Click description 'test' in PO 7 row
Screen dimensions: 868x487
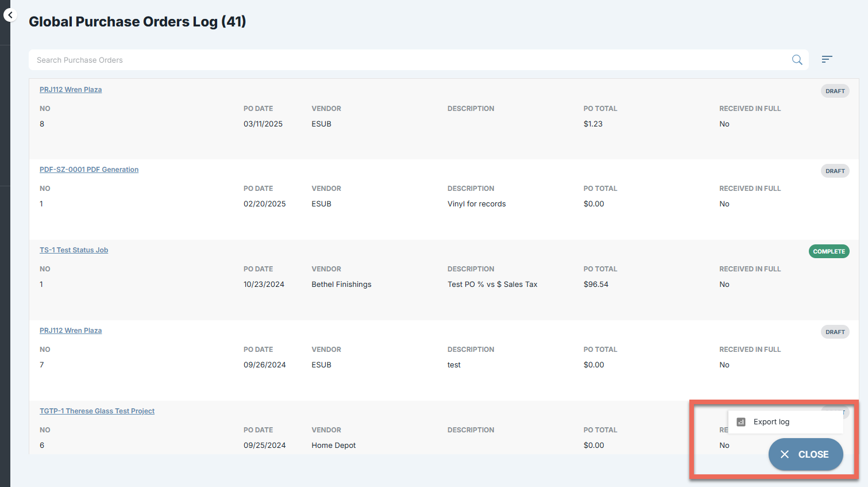click(454, 365)
